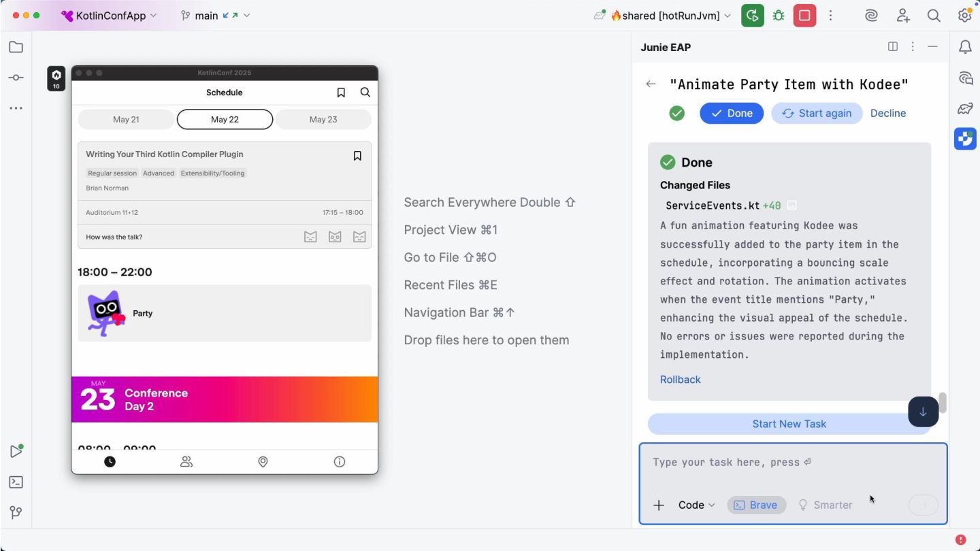Click the Regular session tag
Viewport: 980px width, 551px height.
coord(112,173)
